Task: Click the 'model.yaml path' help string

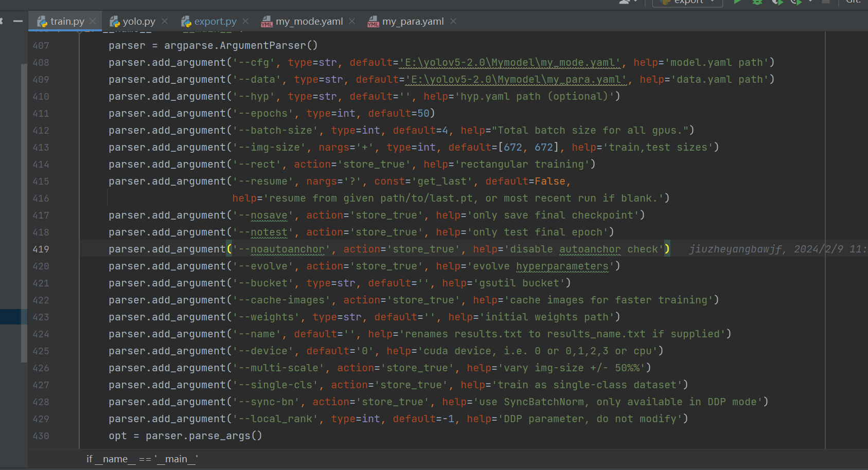Action: [x=717, y=62]
